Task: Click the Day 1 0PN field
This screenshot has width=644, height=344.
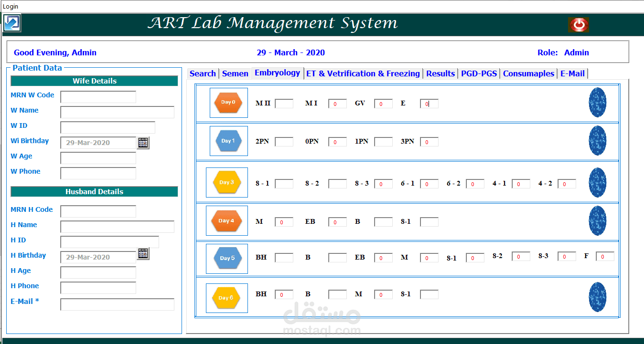Action: coord(338,142)
